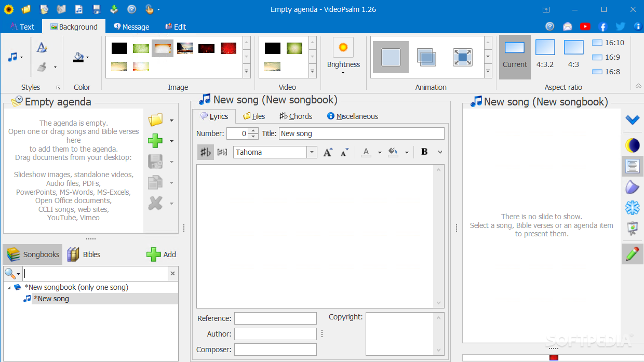Switch to the Message ribbon tab
The width and height of the screenshot is (644, 362).
pyautogui.click(x=131, y=27)
